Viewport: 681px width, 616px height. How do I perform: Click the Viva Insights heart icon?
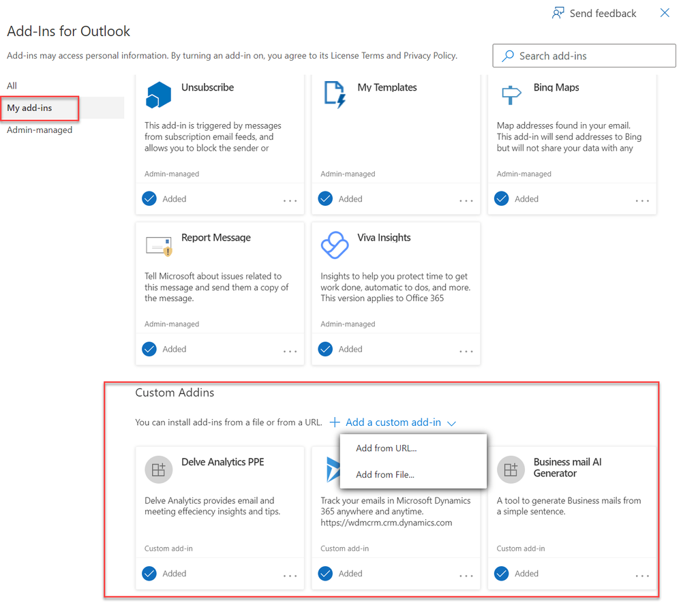click(335, 245)
